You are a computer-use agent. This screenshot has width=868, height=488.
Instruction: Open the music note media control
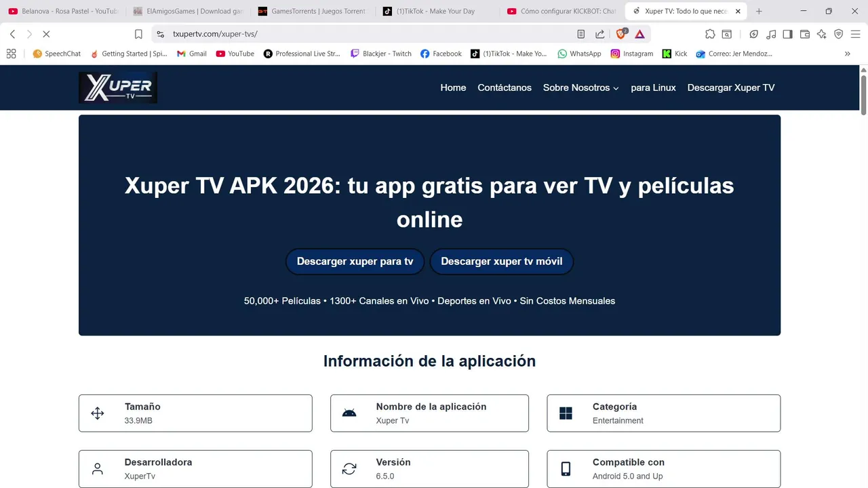(771, 34)
